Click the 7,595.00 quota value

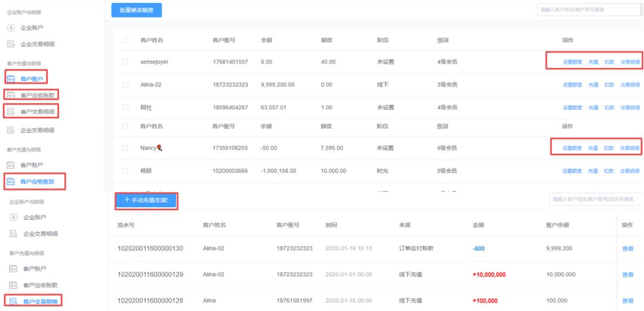332,147
